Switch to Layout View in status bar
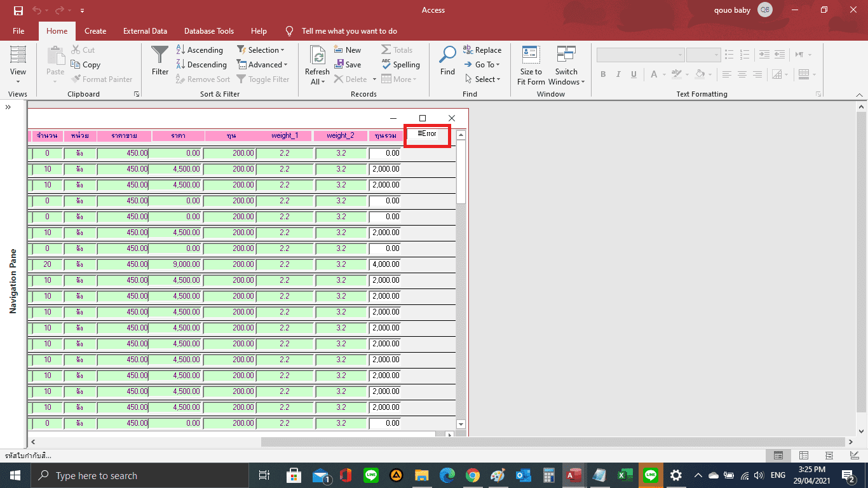This screenshot has height=488, width=868. [829, 456]
